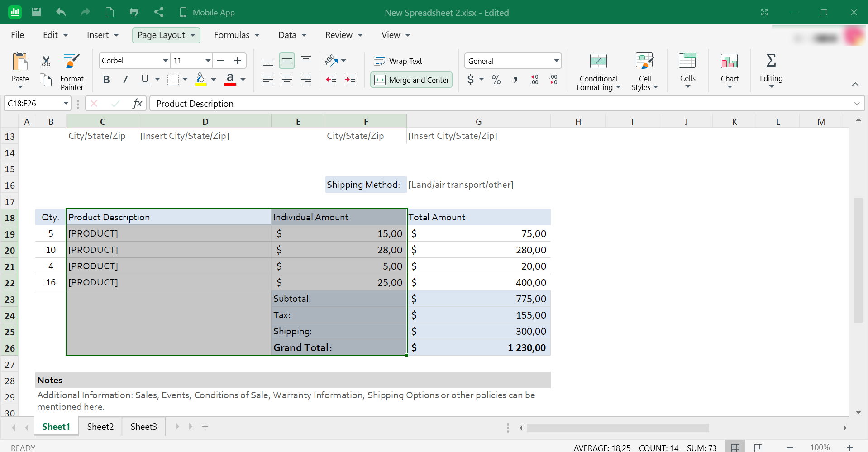This screenshot has width=868, height=452.
Task: Open the font size 11 dropdown
Action: [x=208, y=61]
